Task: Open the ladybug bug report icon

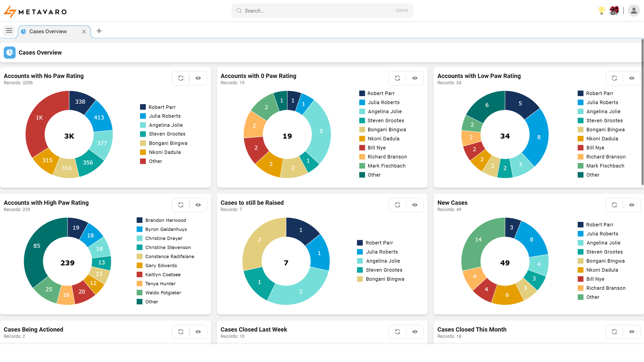Action: [614, 10]
